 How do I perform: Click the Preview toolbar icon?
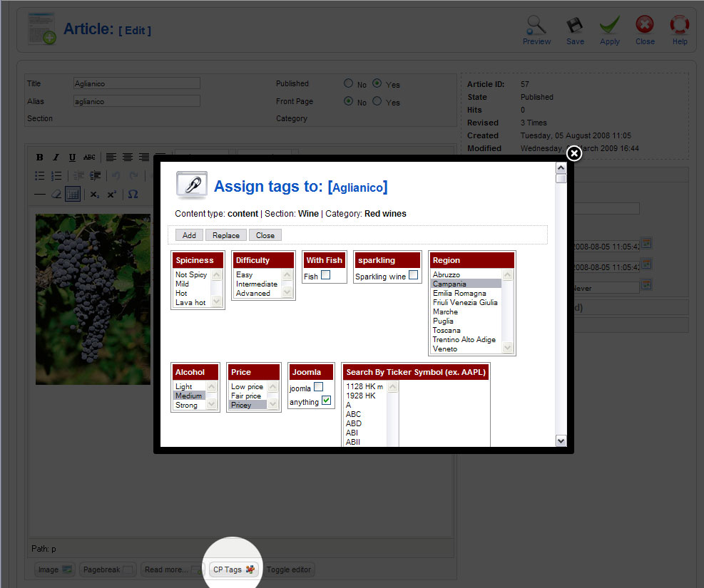click(x=536, y=26)
